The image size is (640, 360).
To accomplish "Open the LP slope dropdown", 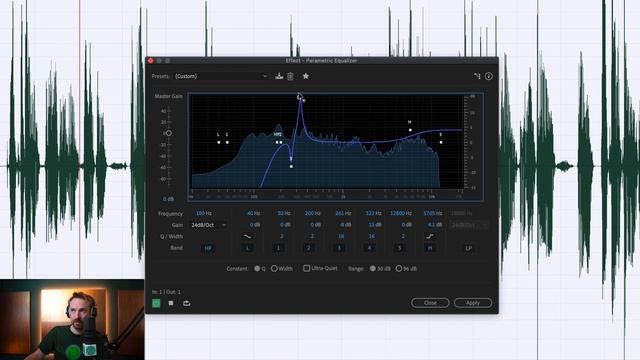I will 469,225.
